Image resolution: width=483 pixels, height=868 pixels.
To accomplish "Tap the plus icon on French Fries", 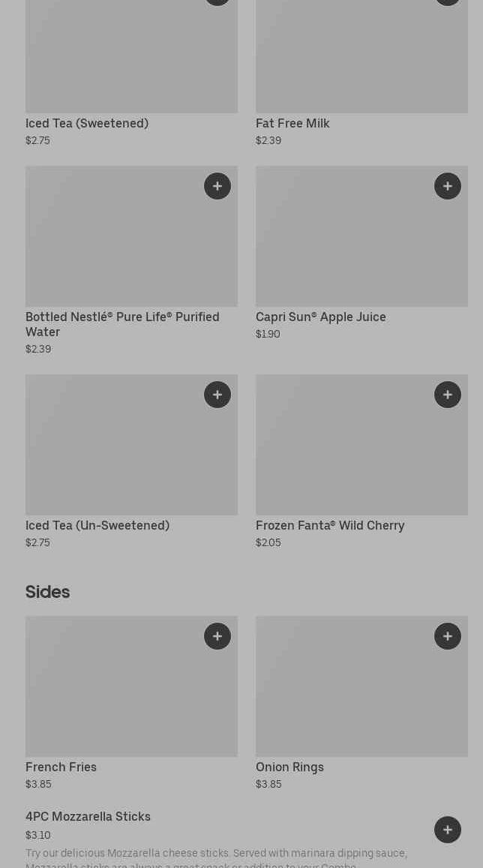I will (217, 636).
